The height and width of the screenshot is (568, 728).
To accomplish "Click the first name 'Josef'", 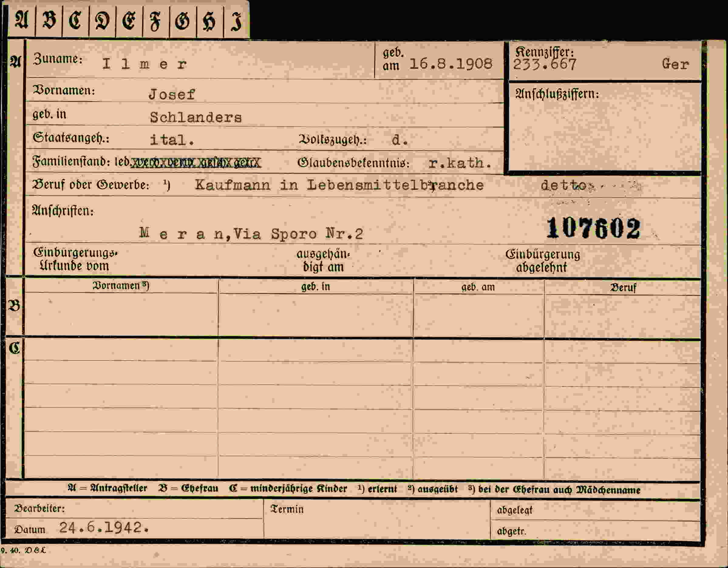I will [172, 94].
